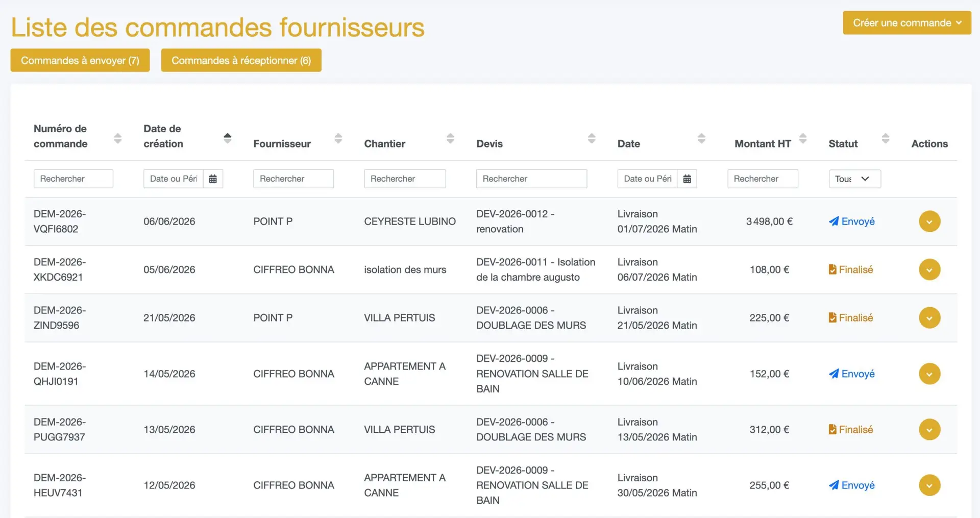Focus the Fournisseur search field
The image size is (980, 518).
click(x=293, y=179)
